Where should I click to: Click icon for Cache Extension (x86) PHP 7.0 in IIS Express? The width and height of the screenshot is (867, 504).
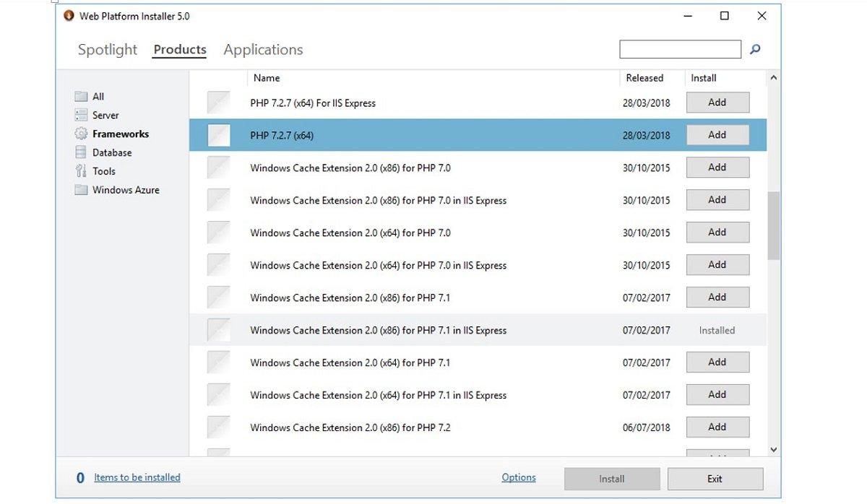tap(219, 200)
